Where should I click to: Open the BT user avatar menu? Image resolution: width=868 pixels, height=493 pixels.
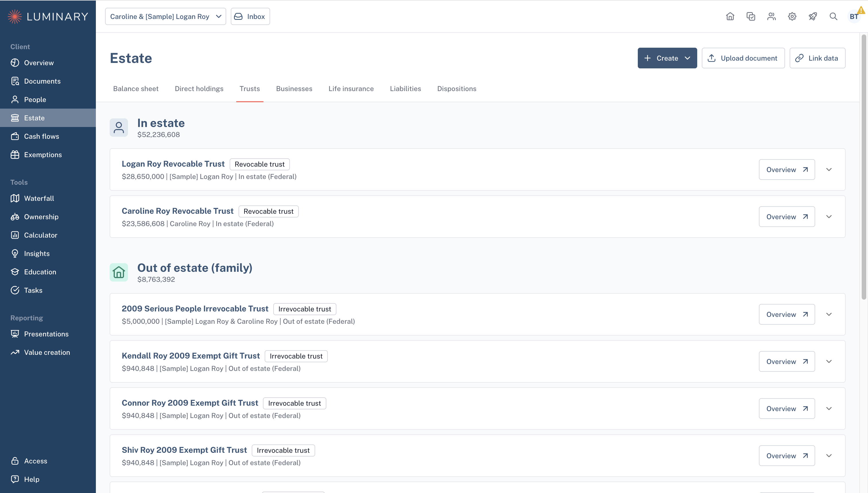click(x=854, y=16)
